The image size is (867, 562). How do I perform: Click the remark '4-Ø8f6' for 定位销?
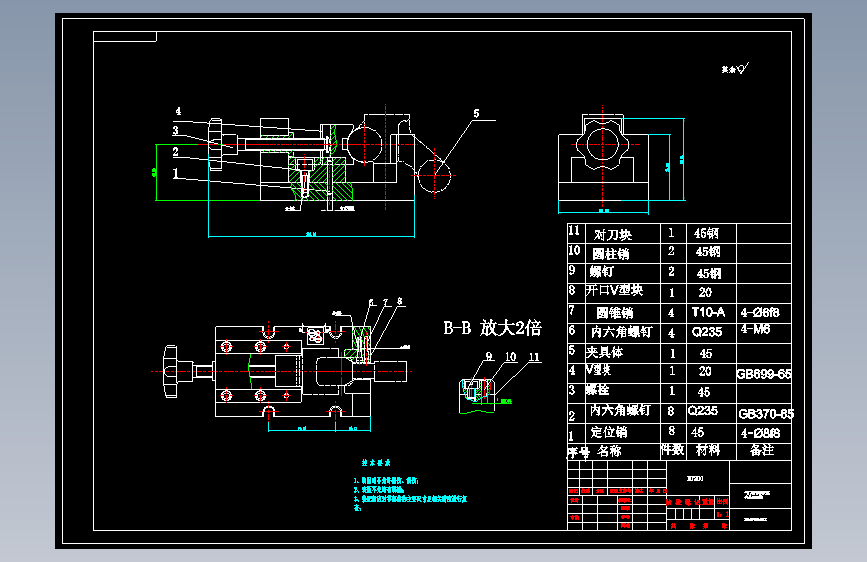click(760, 433)
